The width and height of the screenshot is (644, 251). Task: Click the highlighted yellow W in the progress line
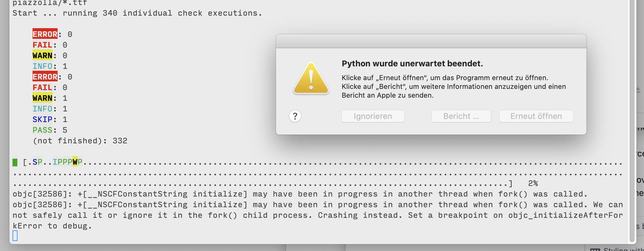(x=75, y=162)
